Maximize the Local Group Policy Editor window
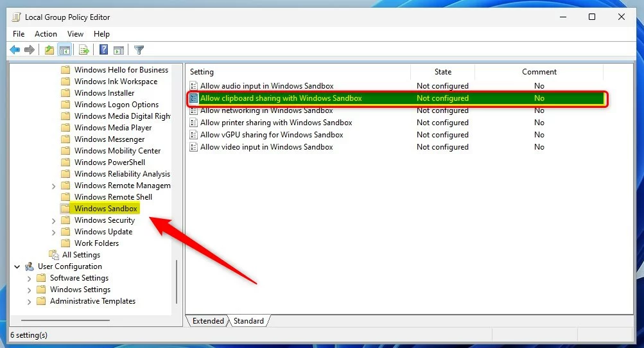 [592, 17]
